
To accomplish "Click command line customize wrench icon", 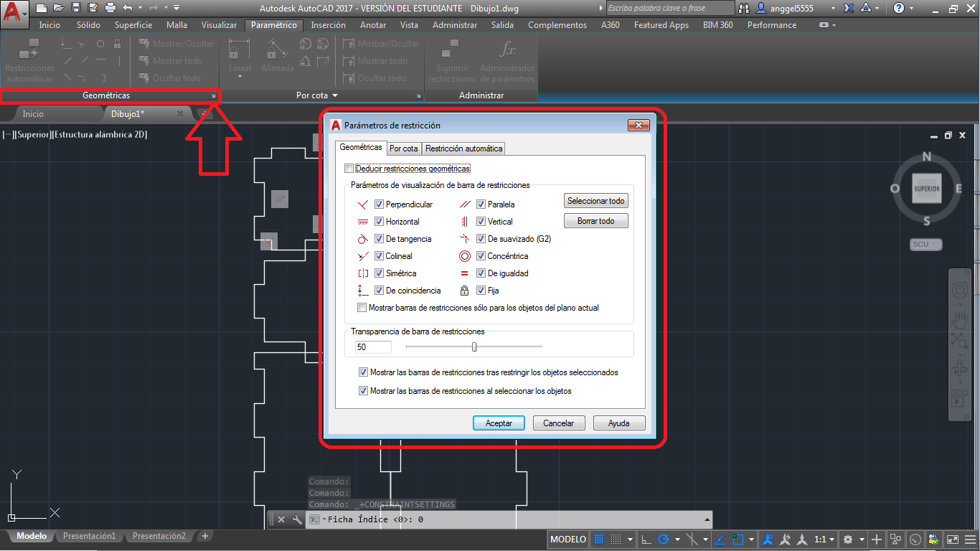I will (x=296, y=519).
